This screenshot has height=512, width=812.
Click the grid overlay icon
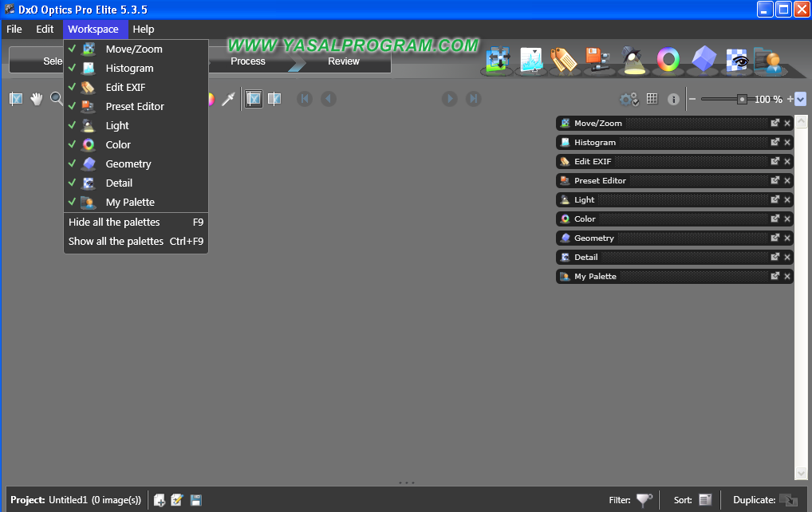652,99
